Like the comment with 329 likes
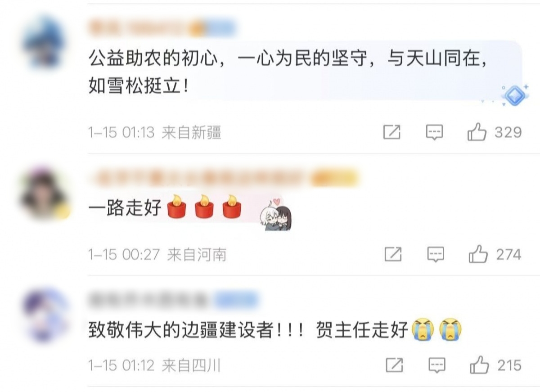 (x=477, y=132)
